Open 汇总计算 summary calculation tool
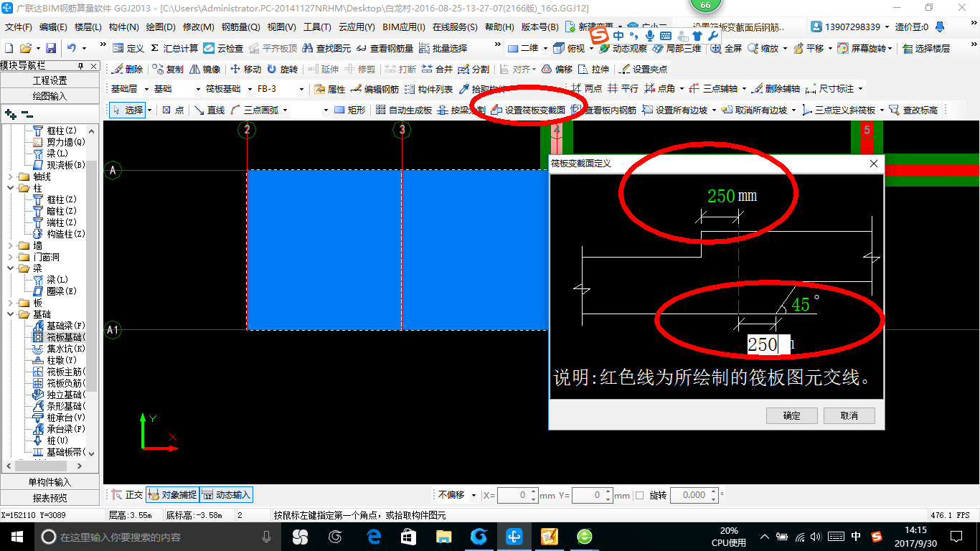Viewport: 980px width, 551px height. [174, 48]
